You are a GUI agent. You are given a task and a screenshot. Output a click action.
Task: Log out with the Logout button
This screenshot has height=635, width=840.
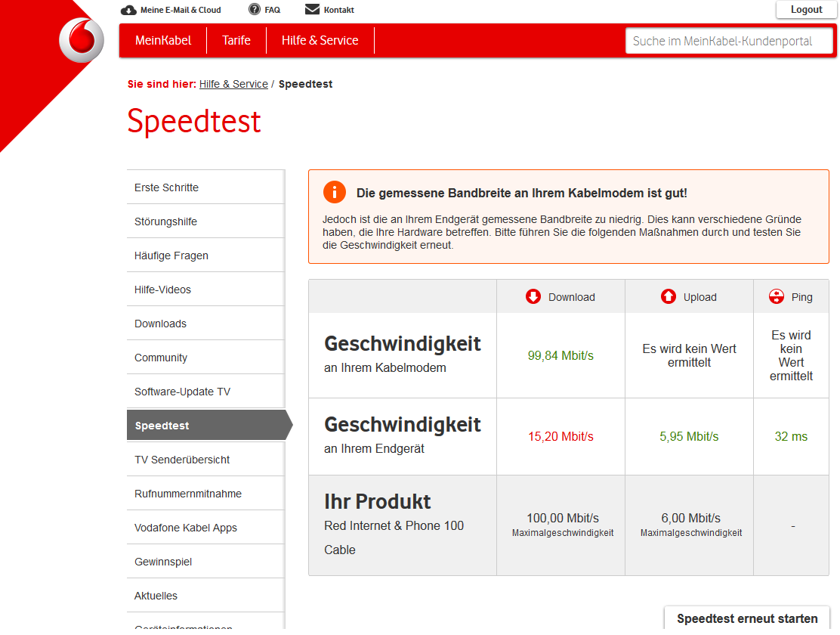[x=806, y=10]
